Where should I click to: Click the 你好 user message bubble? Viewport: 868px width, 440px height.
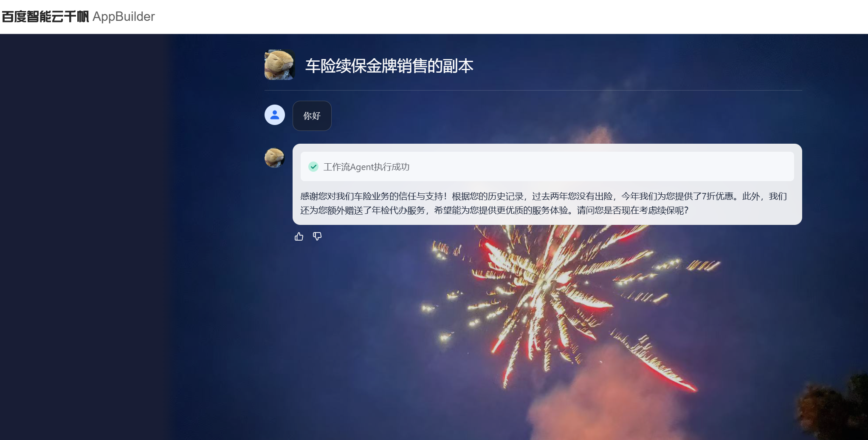(x=312, y=116)
